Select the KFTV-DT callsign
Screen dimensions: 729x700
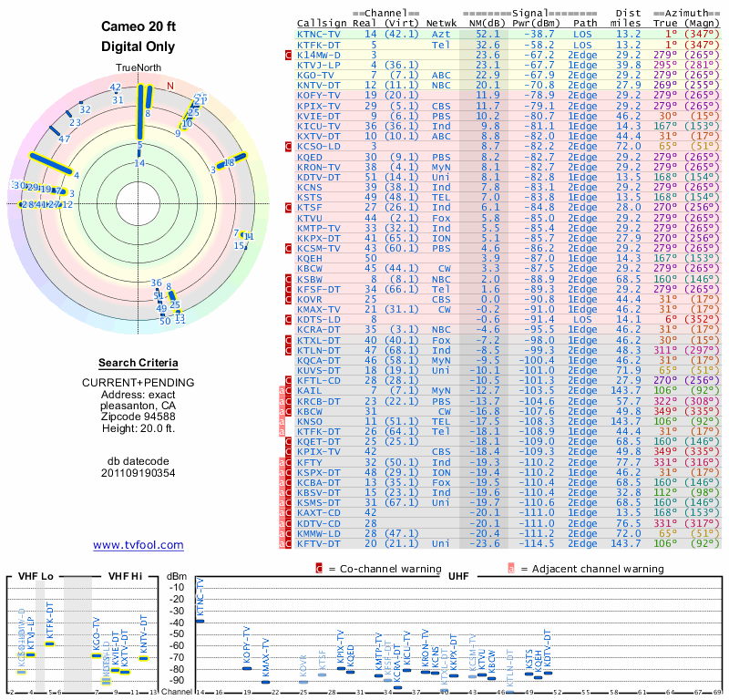click(x=319, y=543)
